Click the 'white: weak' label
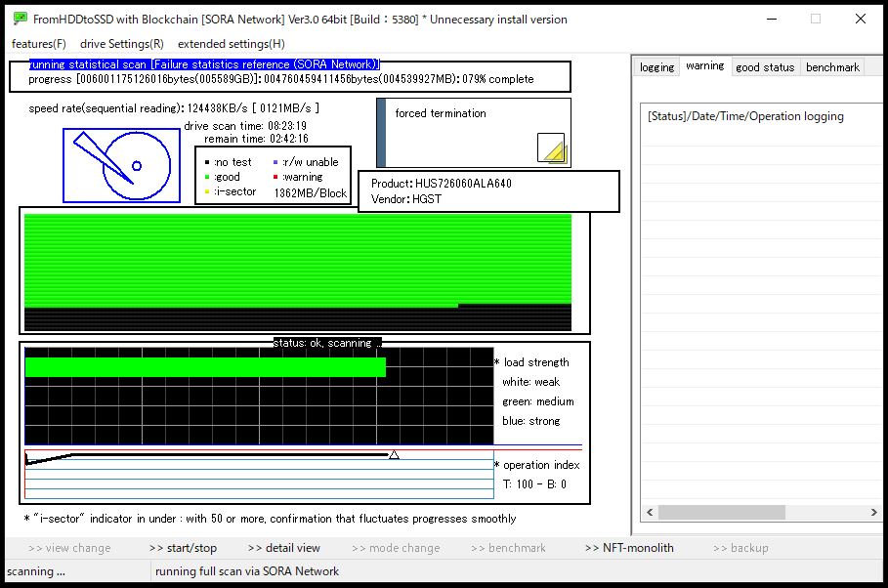Screen dimensions: 888x588 531,382
